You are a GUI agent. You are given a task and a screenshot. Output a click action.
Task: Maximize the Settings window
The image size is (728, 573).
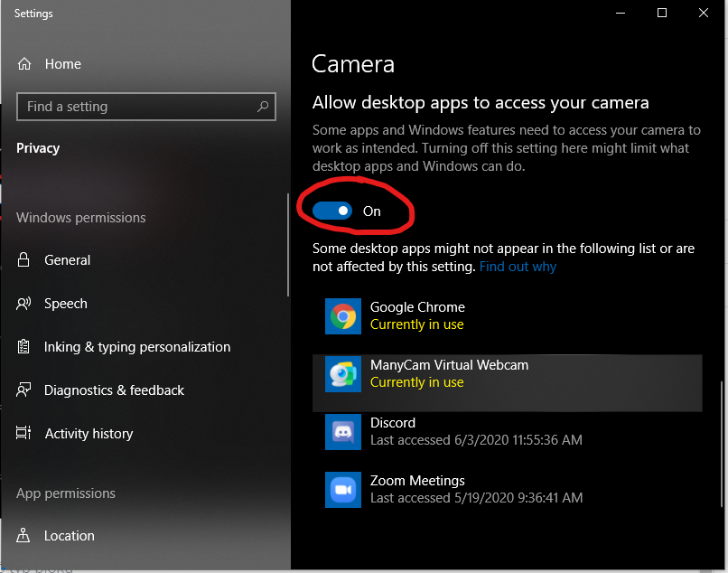(661, 13)
